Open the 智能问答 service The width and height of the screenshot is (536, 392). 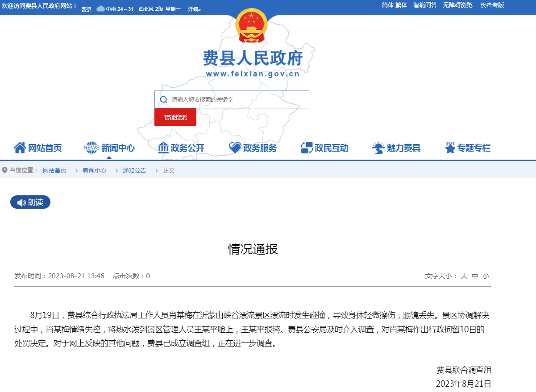(425, 5)
